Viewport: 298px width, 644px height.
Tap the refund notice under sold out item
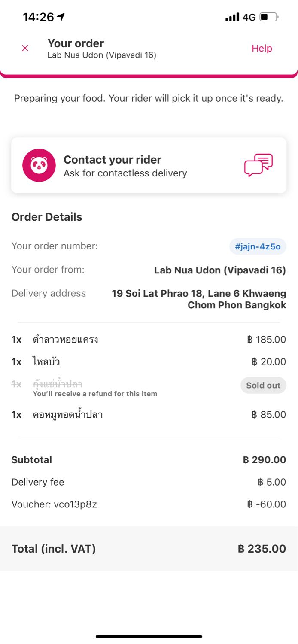point(95,394)
